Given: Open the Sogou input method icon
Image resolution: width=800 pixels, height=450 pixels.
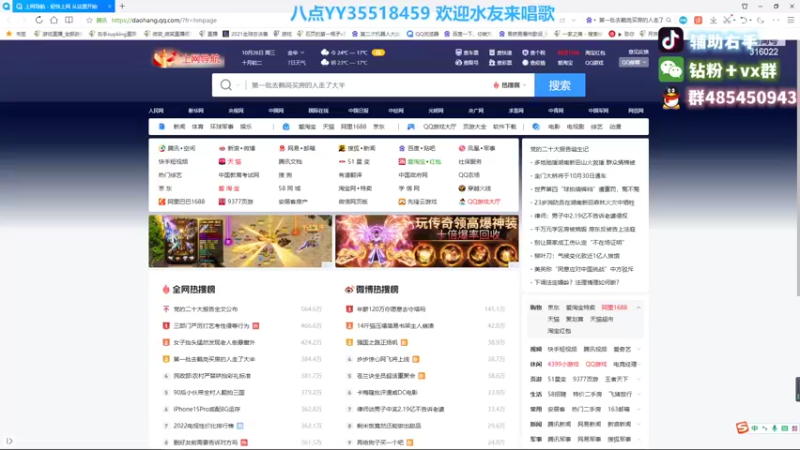Looking at the screenshot, I should click(742, 428).
